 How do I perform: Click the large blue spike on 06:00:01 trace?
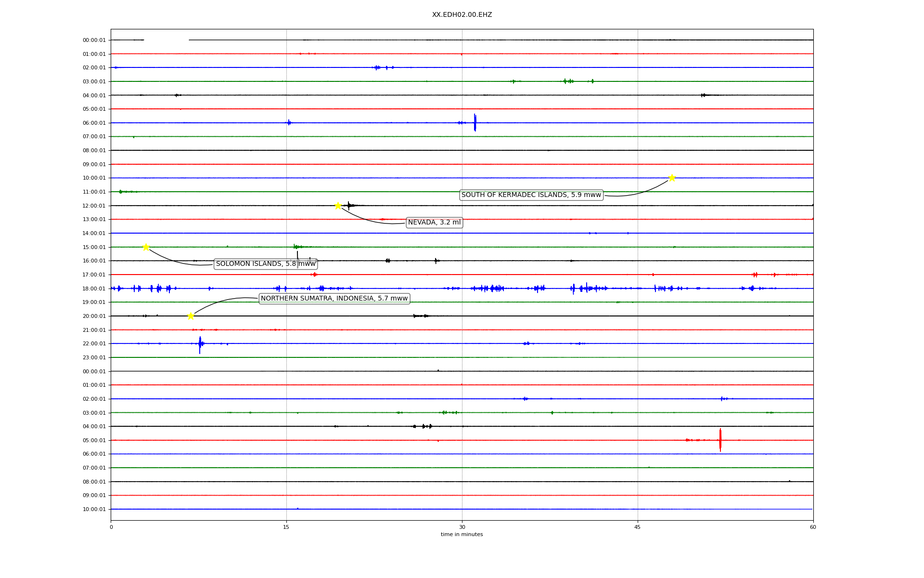(x=475, y=122)
